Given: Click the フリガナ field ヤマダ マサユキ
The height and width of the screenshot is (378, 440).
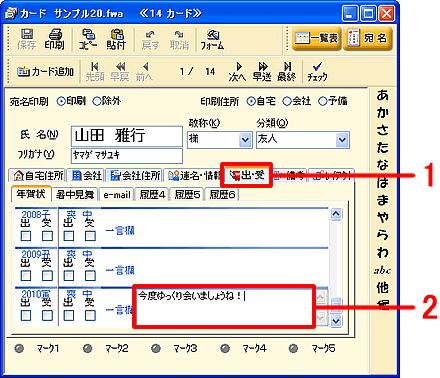Looking at the screenshot, I should click(x=127, y=156).
